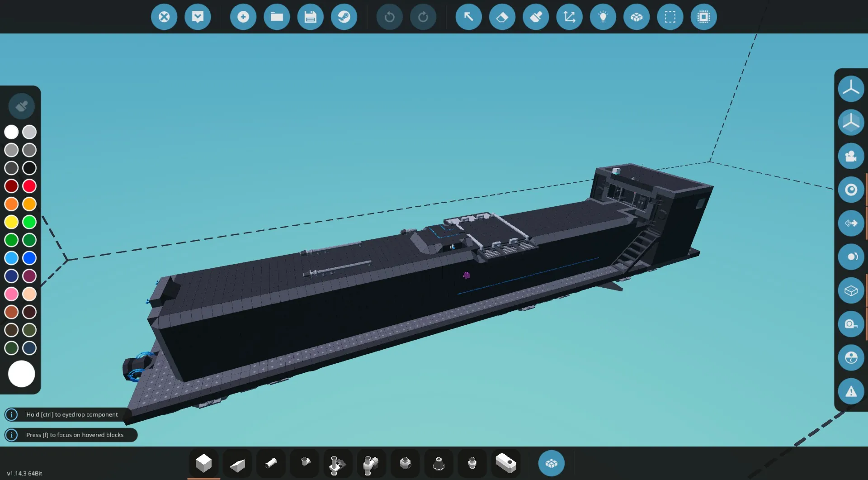Click the dashed square area select tool
868x480 pixels.
(x=670, y=17)
